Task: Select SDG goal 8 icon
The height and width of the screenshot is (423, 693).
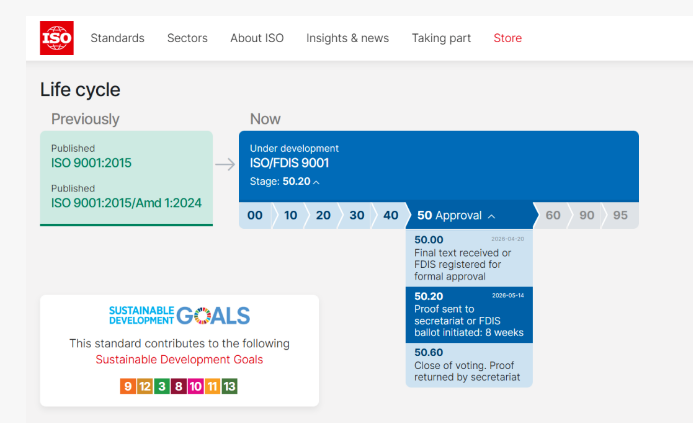Action: [179, 386]
